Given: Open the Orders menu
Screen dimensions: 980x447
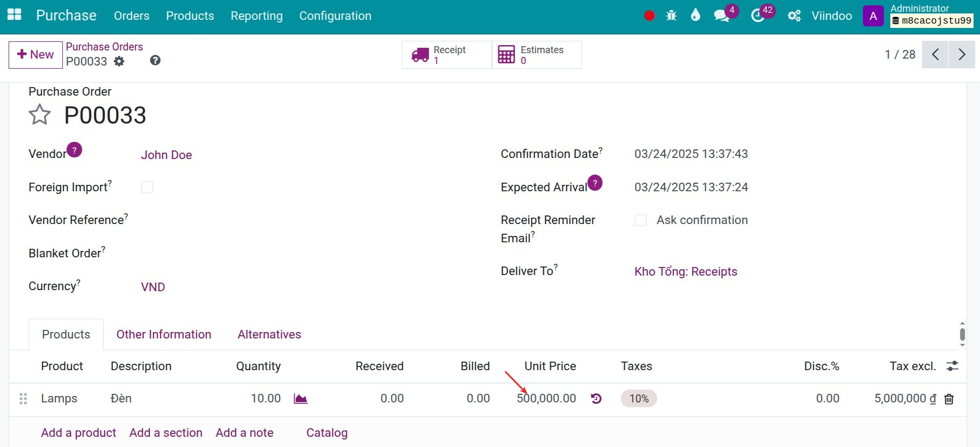Looking at the screenshot, I should (132, 16).
